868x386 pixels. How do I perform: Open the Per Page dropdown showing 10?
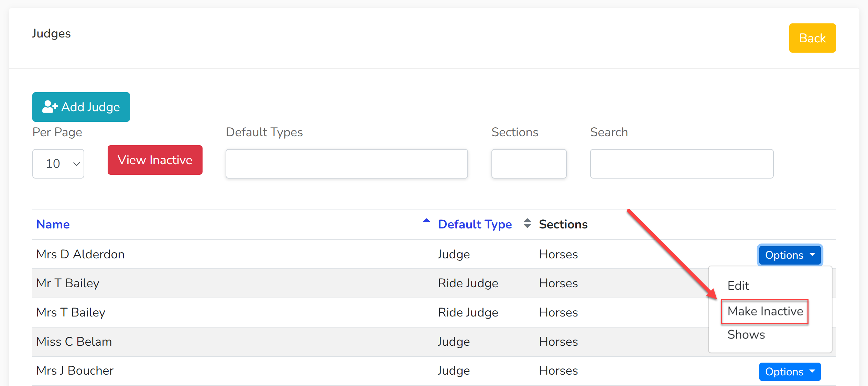point(58,164)
